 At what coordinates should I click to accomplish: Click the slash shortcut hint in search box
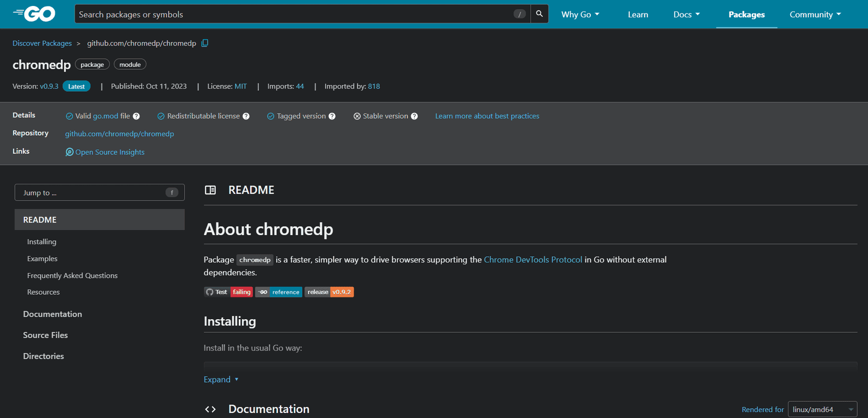pyautogui.click(x=520, y=14)
